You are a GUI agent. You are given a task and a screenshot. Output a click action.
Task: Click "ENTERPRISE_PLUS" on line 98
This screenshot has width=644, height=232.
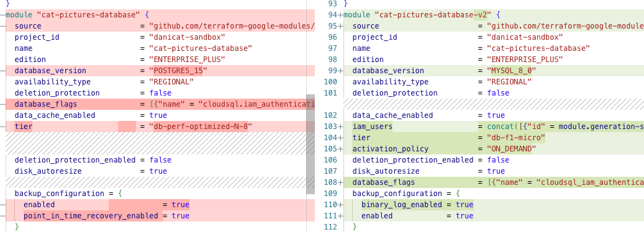(x=525, y=60)
